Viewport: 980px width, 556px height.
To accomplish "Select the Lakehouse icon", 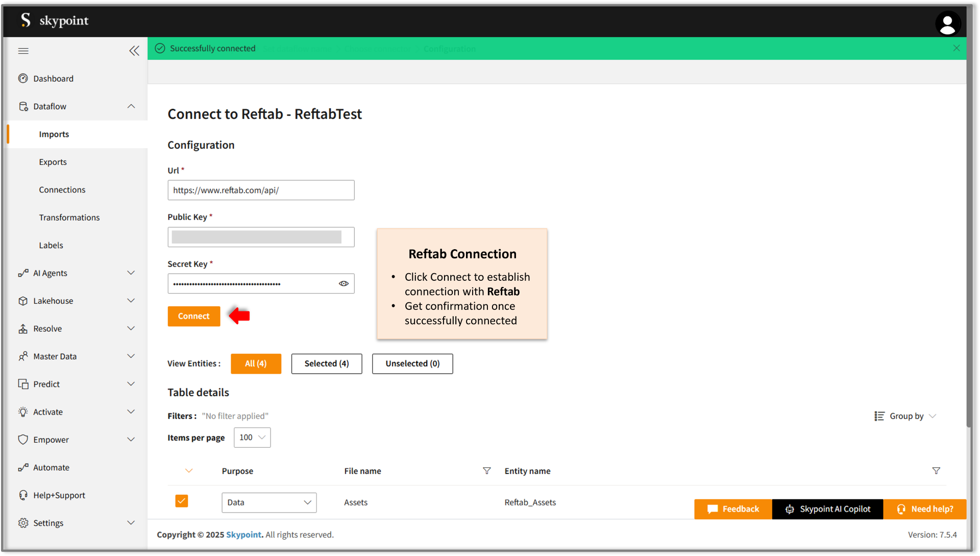I will 23,301.
